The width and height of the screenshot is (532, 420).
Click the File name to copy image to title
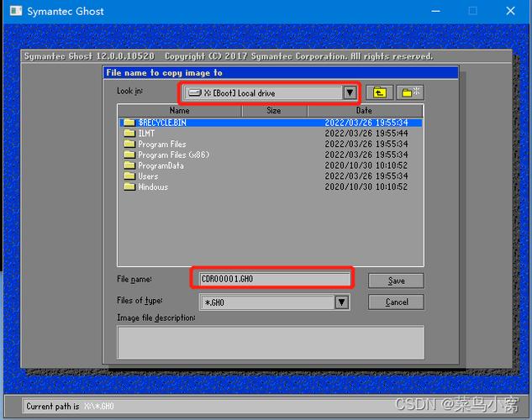coord(164,73)
